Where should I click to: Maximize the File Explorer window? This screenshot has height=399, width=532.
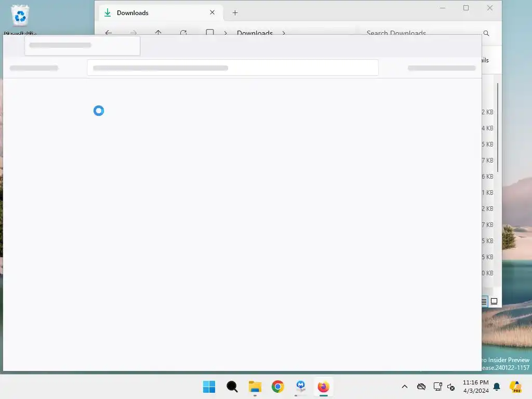tap(466, 8)
